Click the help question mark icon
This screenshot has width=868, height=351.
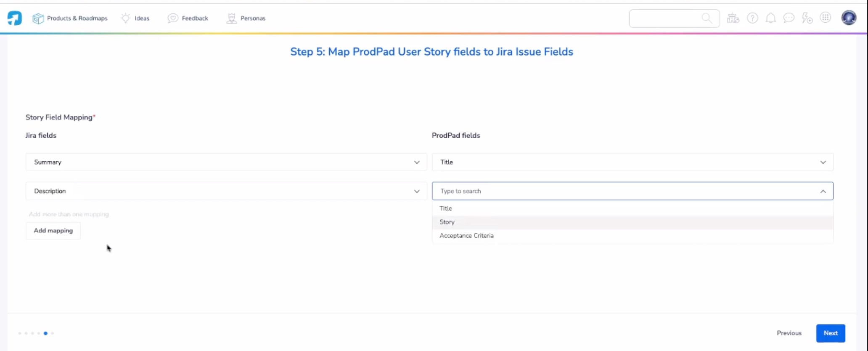pos(752,18)
